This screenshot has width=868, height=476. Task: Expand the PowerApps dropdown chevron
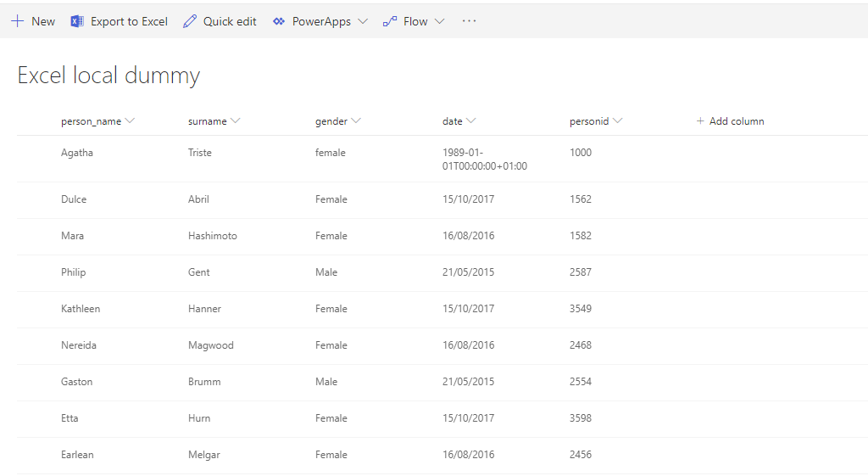pos(363,21)
